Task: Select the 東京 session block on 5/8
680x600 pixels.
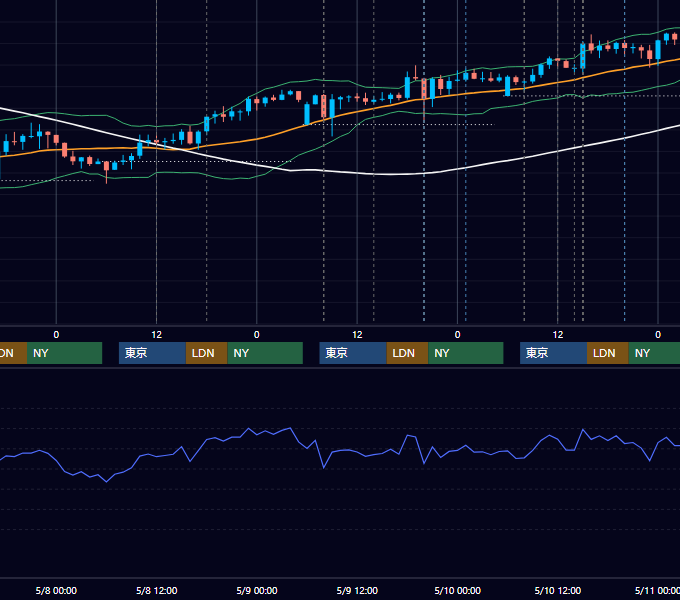Action: click(x=152, y=353)
